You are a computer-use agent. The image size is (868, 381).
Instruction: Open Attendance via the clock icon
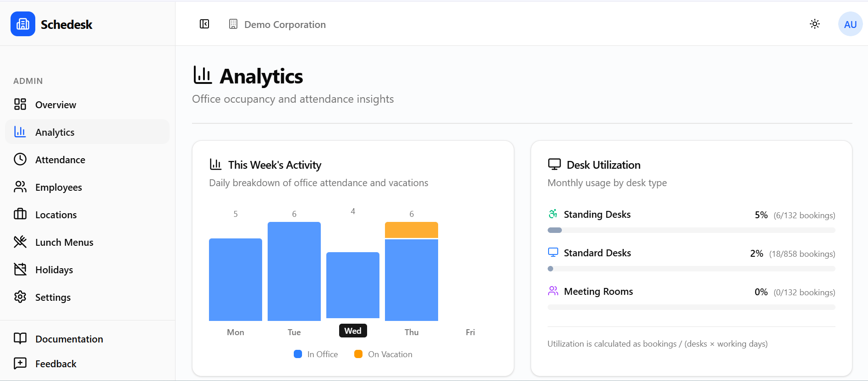[20, 159]
